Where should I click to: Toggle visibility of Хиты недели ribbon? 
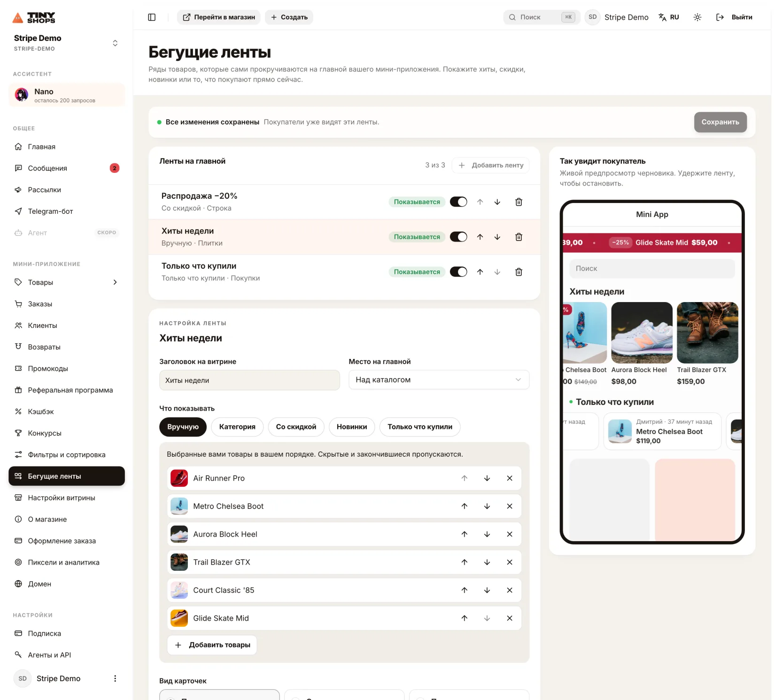coord(458,237)
